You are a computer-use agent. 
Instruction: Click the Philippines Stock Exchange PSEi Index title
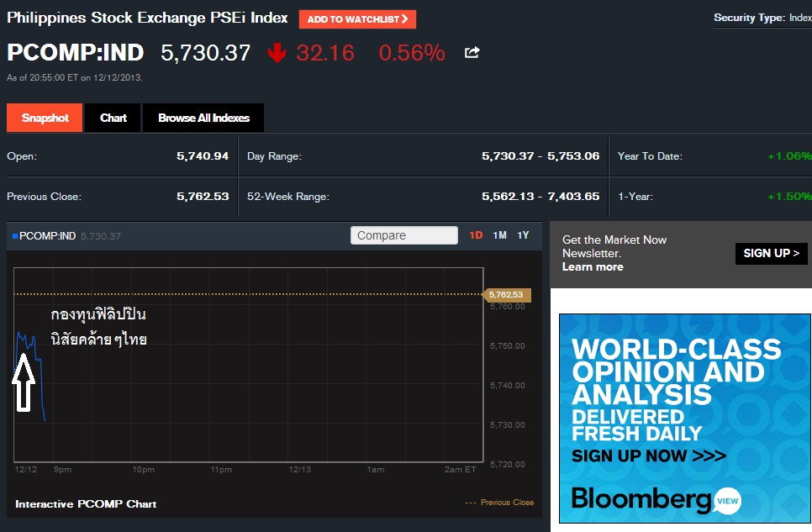pos(147,18)
